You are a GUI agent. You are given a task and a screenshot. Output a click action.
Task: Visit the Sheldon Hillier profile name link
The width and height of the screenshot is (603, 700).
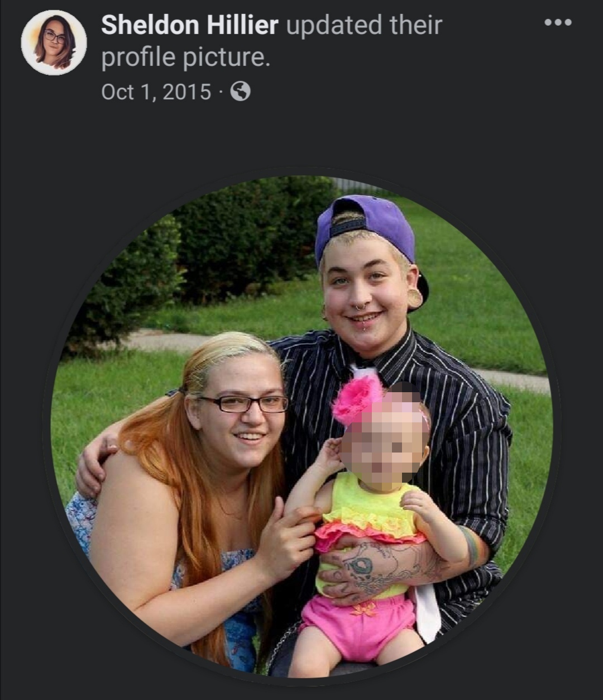(190, 25)
